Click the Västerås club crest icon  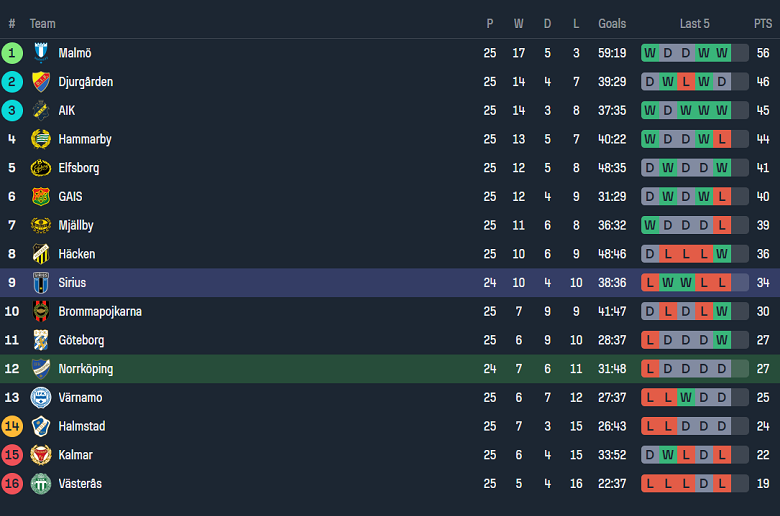[41, 484]
